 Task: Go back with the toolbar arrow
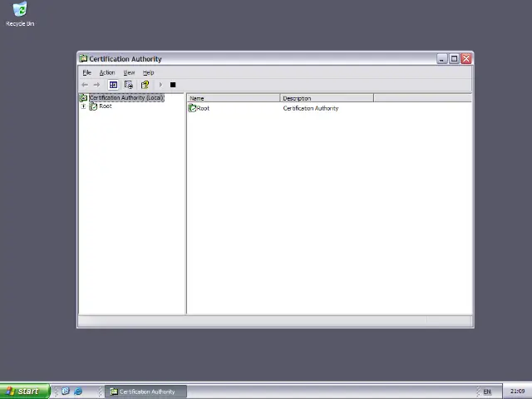(x=85, y=85)
